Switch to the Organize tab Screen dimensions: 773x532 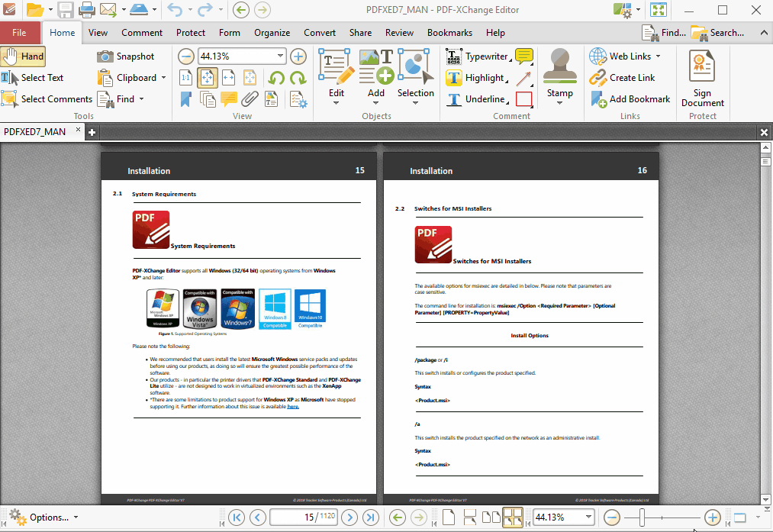(272, 33)
